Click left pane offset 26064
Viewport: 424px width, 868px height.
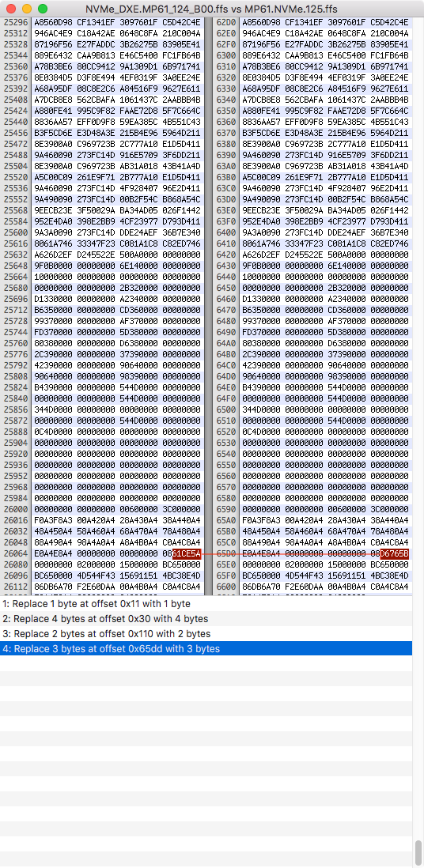click(16, 553)
